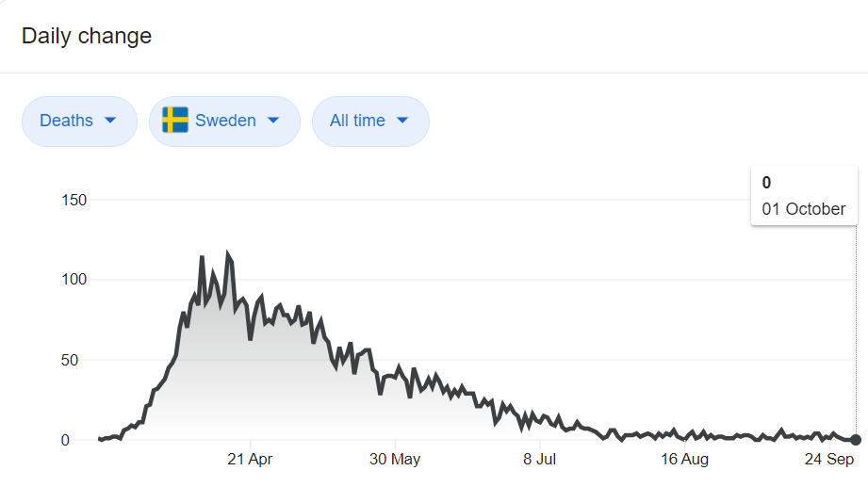The image size is (868, 487).
Task: Click the "30 May" axis label
Action: point(395,460)
